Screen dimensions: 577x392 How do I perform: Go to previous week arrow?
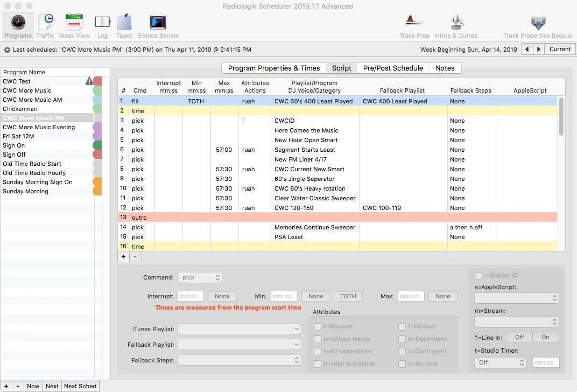527,50
